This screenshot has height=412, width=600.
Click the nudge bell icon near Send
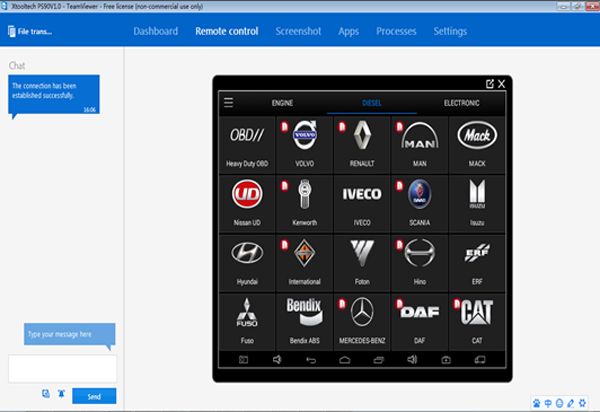(61, 394)
